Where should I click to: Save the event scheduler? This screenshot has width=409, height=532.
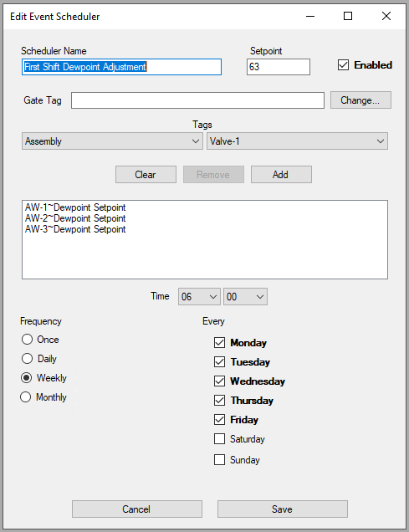tap(282, 509)
